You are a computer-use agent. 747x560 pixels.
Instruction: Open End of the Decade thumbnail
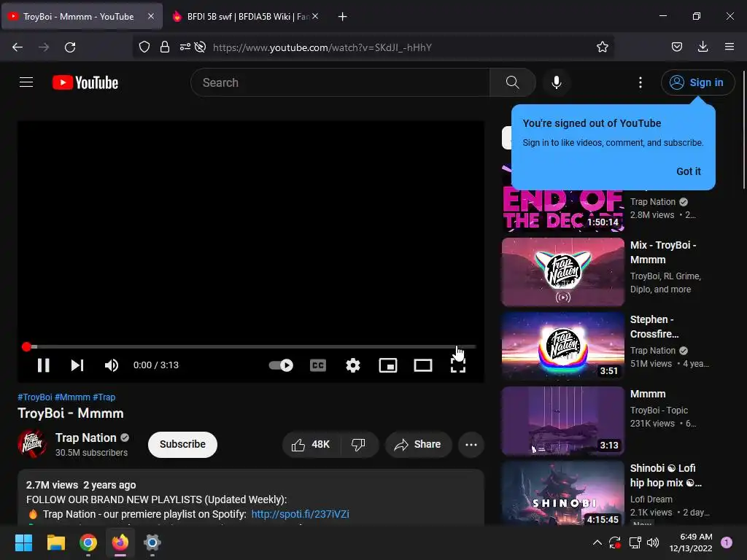click(562, 208)
